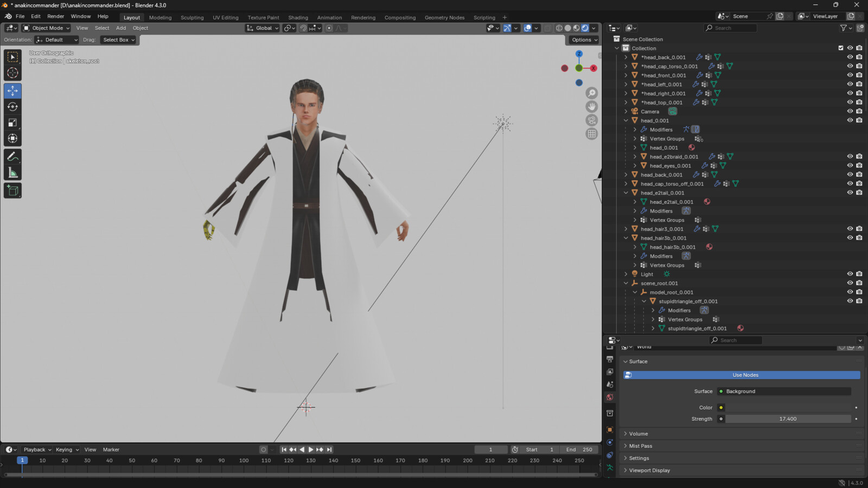The width and height of the screenshot is (868, 488).
Task: Hide head_e2braid_0.001 in viewport
Action: click(x=850, y=156)
